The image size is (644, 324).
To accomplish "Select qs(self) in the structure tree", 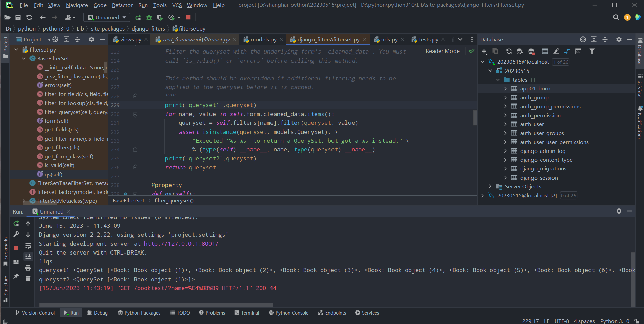I will (54, 174).
